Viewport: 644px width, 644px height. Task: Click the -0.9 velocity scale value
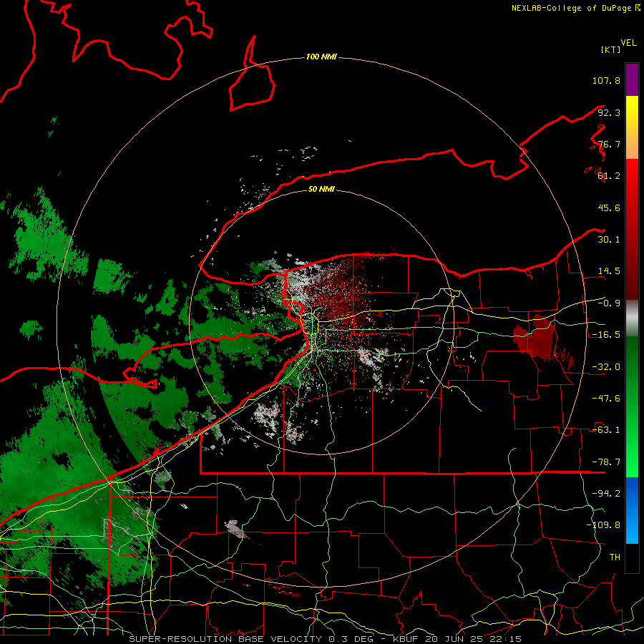coord(609,303)
